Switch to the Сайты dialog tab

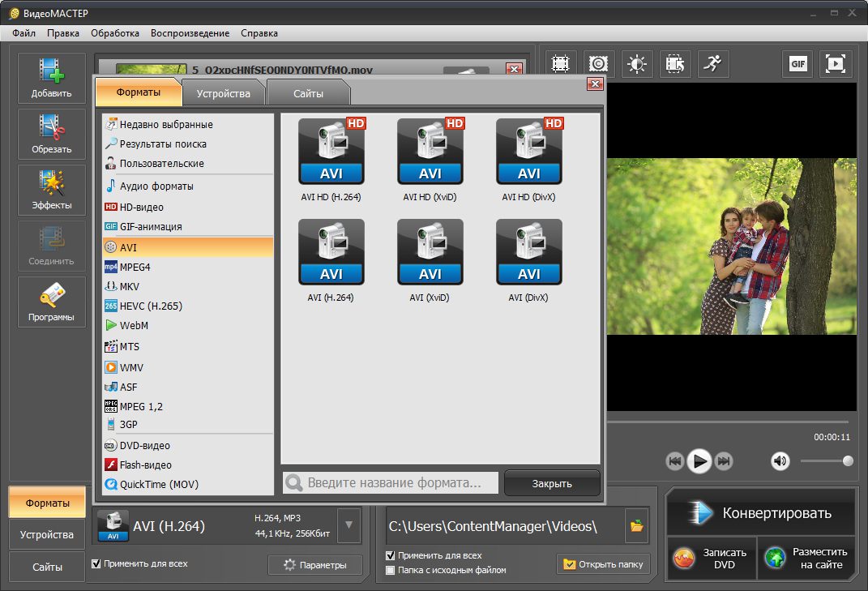308,93
